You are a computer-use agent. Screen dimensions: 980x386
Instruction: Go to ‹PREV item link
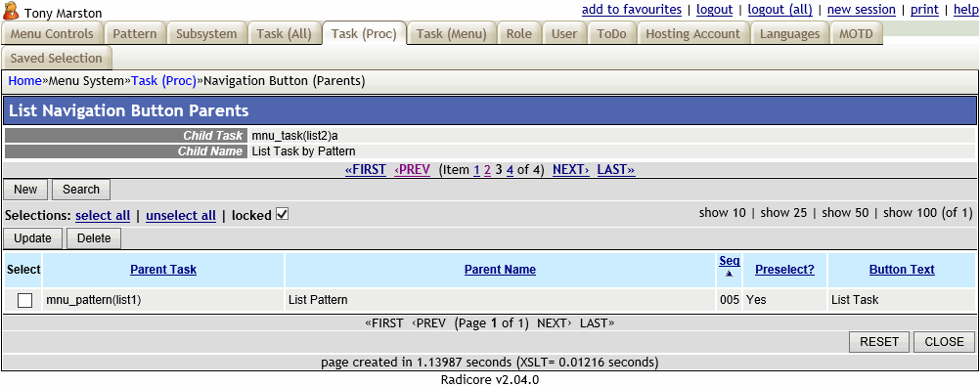tap(413, 170)
